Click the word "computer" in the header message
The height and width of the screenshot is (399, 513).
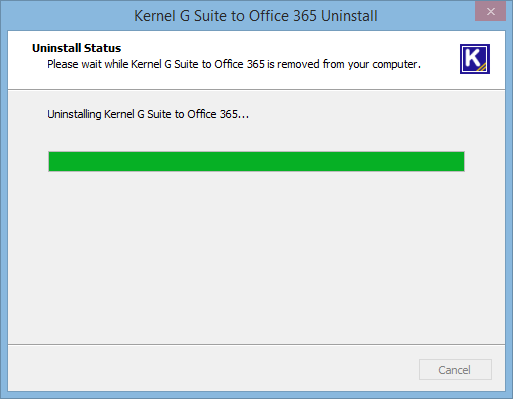click(x=395, y=64)
